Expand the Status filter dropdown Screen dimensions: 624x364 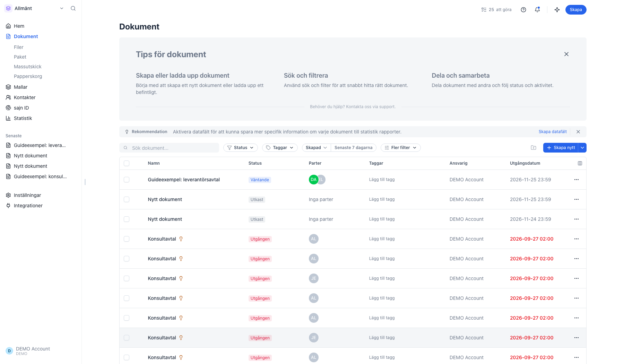(x=241, y=148)
